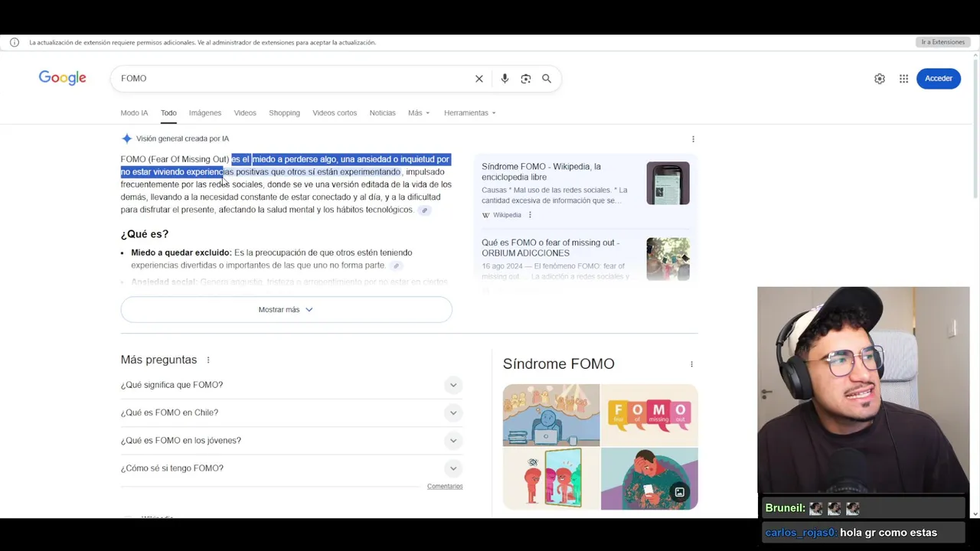Image resolution: width=980 pixels, height=551 pixels.
Task: Click link icon after 'no forma parte'
Action: click(397, 266)
